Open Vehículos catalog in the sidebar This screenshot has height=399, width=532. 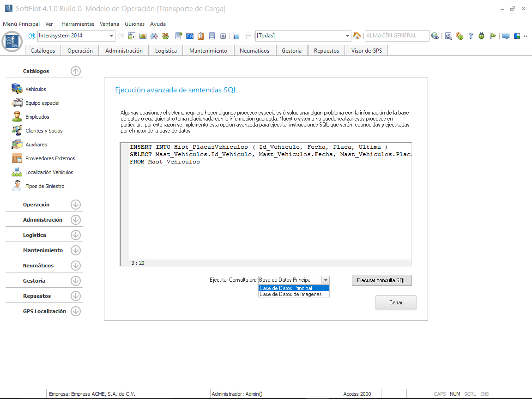(36, 89)
